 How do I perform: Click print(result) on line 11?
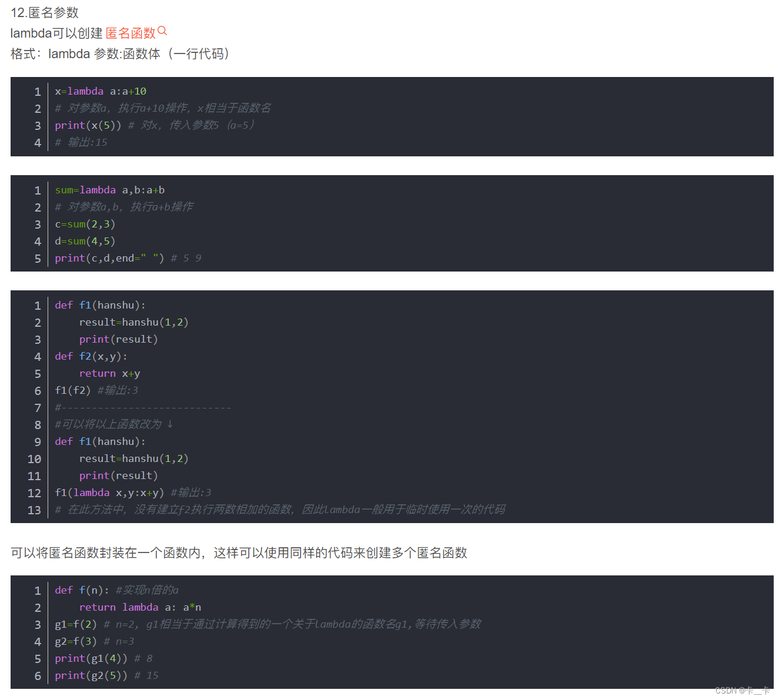pyautogui.click(x=119, y=476)
